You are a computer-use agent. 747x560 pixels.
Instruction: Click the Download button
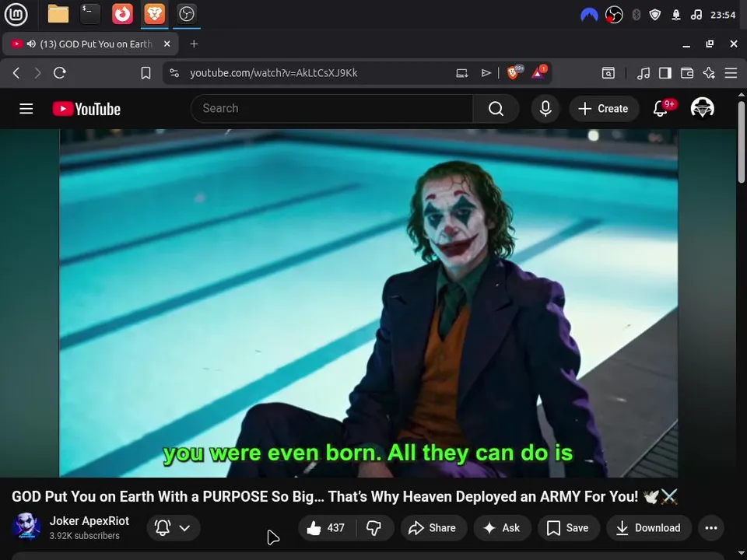pos(648,527)
